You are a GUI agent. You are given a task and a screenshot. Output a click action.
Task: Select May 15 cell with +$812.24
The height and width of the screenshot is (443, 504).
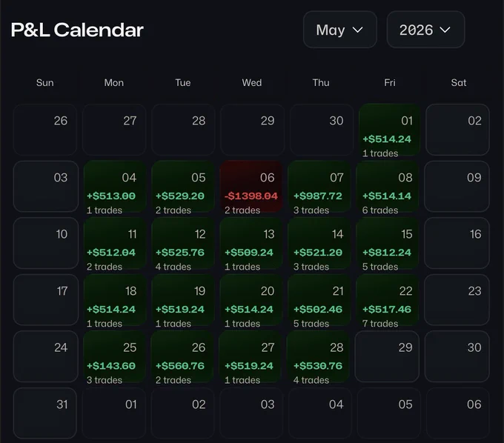[388, 243]
